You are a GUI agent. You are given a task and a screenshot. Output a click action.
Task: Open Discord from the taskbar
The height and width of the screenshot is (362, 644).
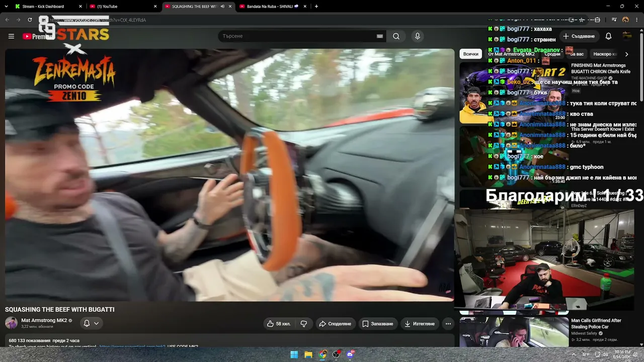coord(351,354)
